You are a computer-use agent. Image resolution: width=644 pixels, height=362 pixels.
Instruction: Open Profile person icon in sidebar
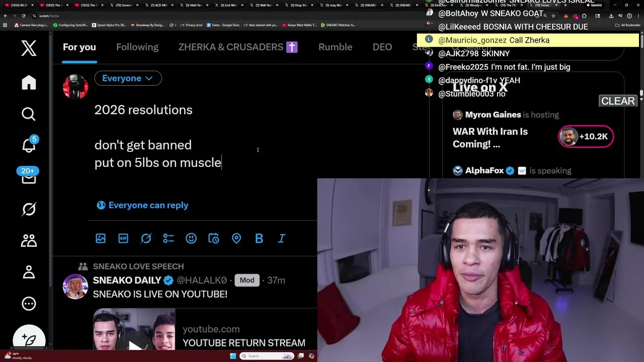tap(29, 272)
